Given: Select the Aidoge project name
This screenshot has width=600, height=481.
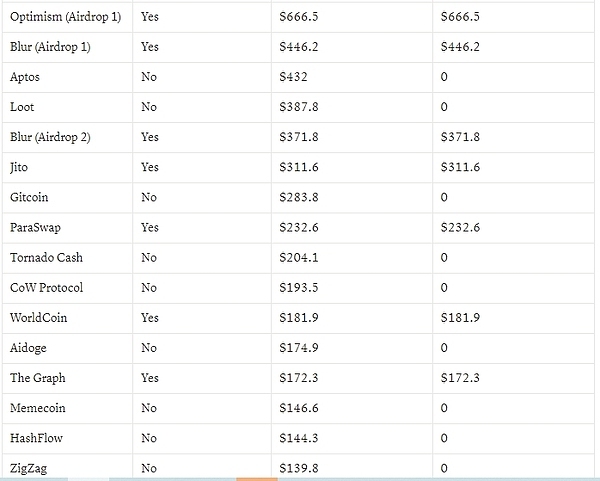Looking at the screenshot, I should [28, 347].
